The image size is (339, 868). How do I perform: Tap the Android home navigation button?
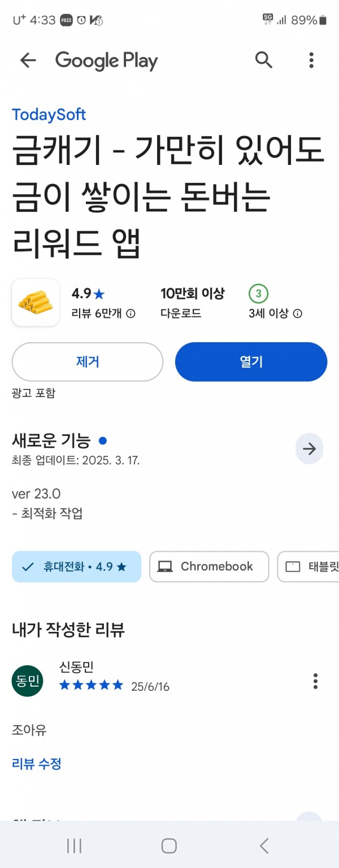click(169, 845)
